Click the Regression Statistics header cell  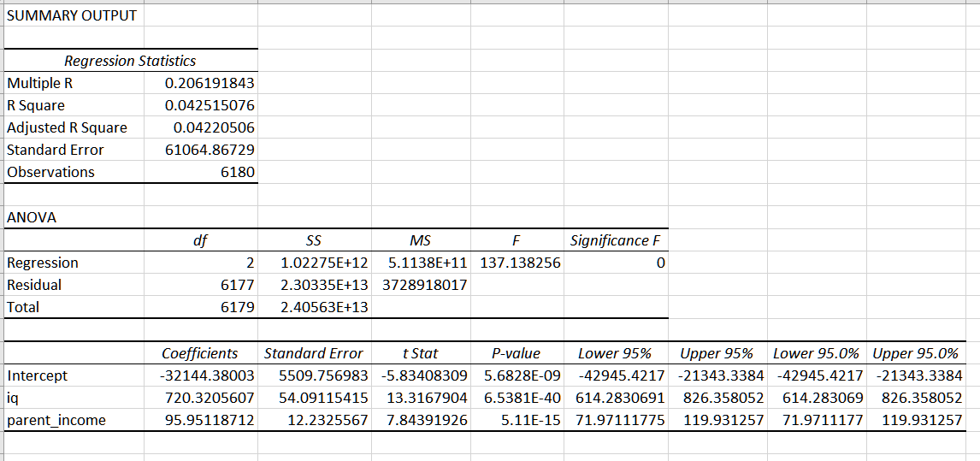(x=131, y=61)
